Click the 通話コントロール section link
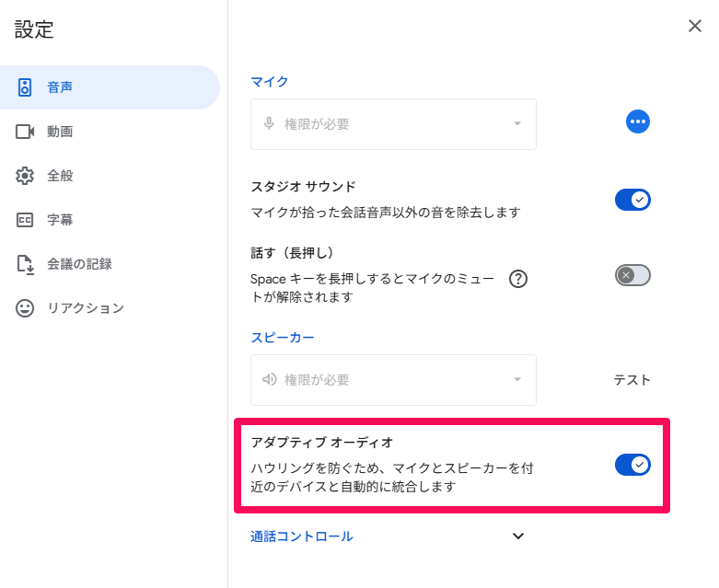This screenshot has height=588, width=719. pyautogui.click(x=302, y=536)
